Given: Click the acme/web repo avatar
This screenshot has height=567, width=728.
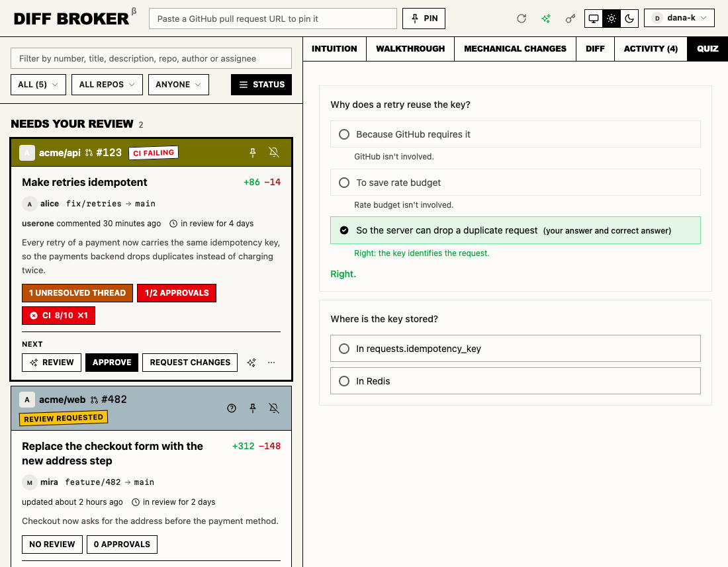Looking at the screenshot, I should (x=27, y=400).
